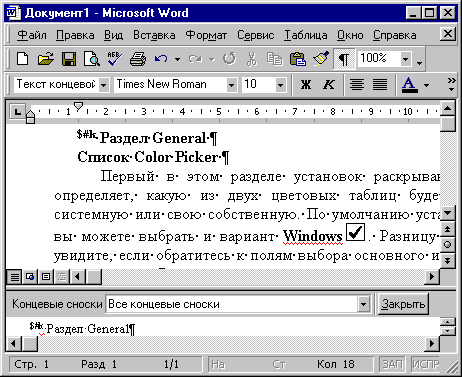
Task: Expand the zoom 100% dropdown
Action: tap(406, 60)
